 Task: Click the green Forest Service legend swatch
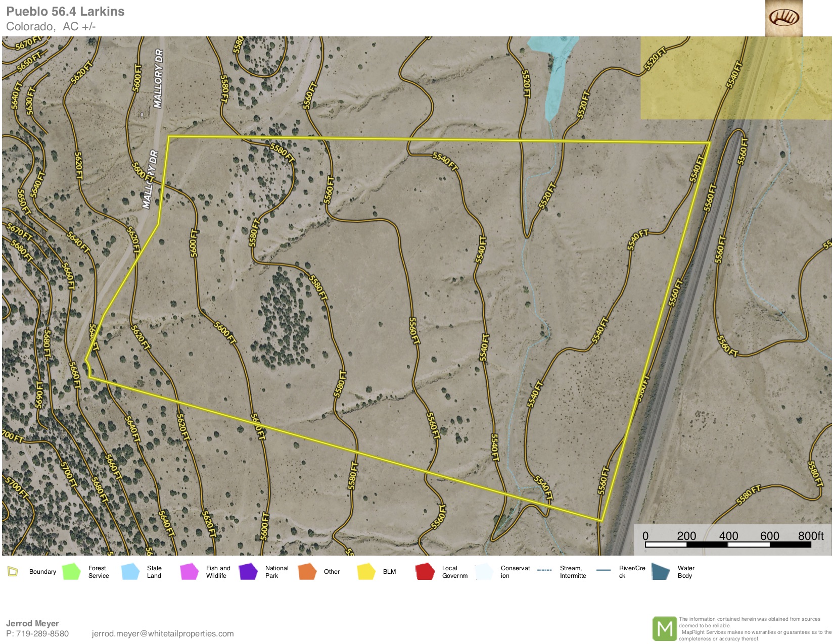click(71, 572)
